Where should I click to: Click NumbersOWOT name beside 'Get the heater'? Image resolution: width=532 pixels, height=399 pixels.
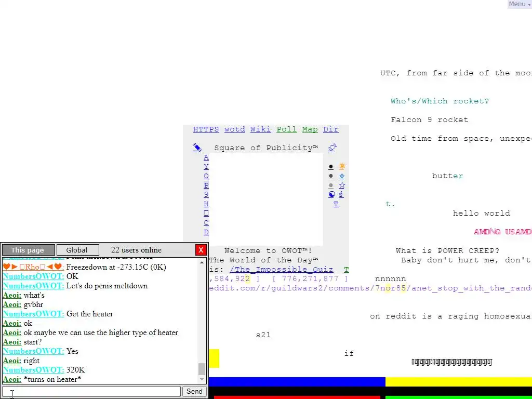tap(33, 314)
